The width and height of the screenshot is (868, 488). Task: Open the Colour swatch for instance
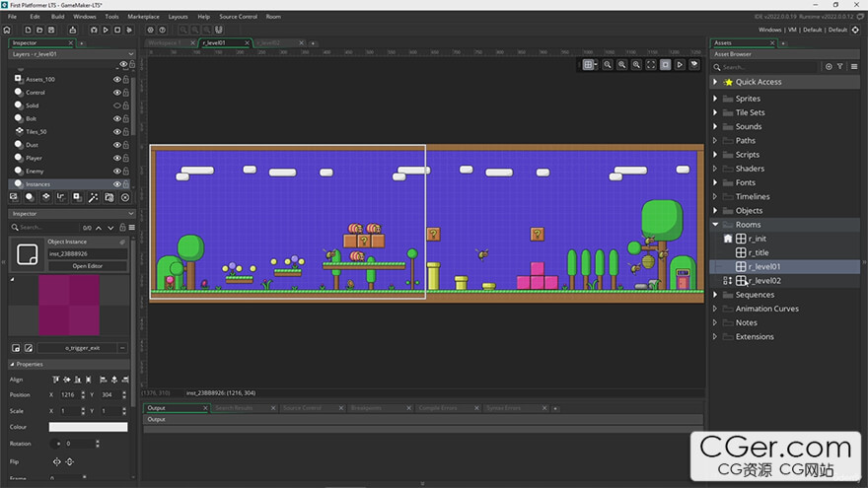(x=88, y=427)
